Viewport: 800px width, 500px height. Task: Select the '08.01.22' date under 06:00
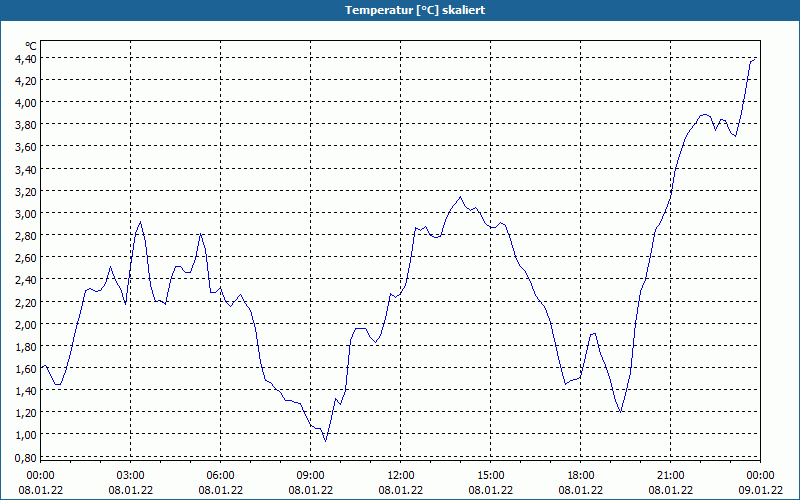[x=220, y=490]
